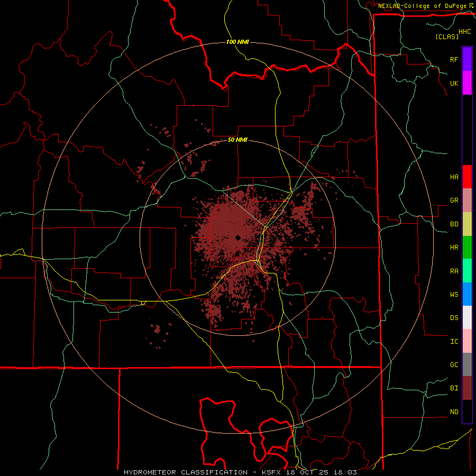This screenshot has height=476, width=476.
Task: Click the GC legend label
Action: (x=454, y=365)
